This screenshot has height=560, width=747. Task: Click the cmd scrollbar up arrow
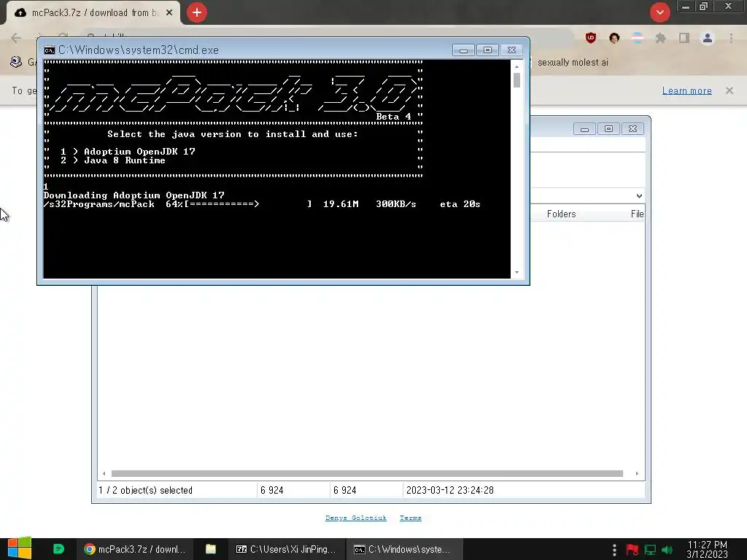[x=517, y=66]
